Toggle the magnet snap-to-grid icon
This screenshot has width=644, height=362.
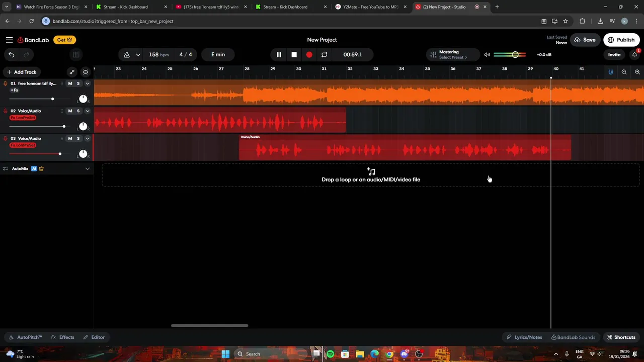610,72
